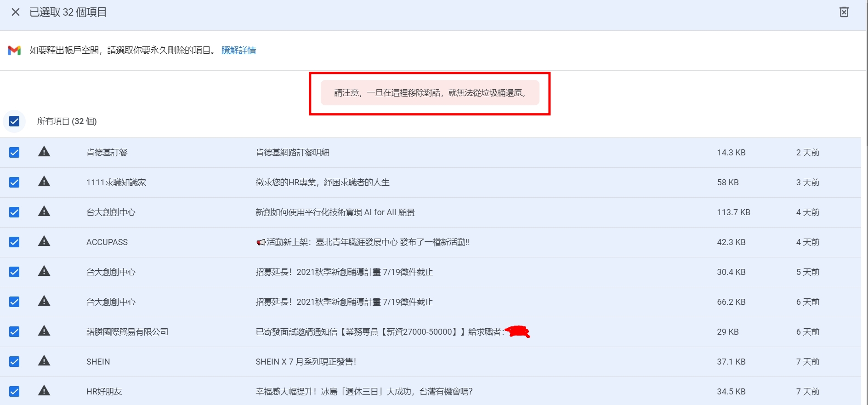868x405 pixels.
Task: Uncheck the 諾勝國際貿易有限公司 email checkbox
Action: tap(14, 332)
